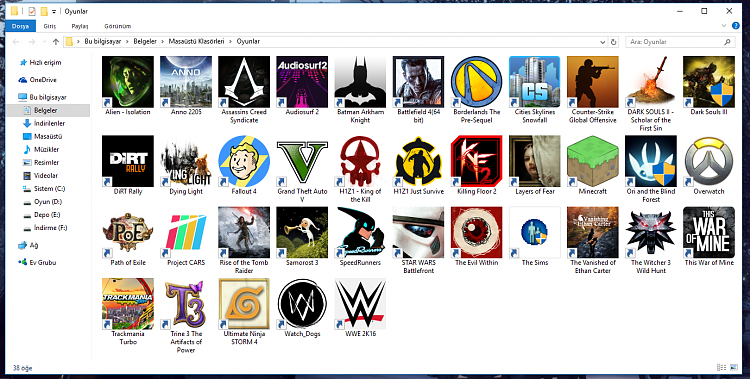Click the Killing Floor 2 shortcut
The width and height of the screenshot is (750, 379).
[476, 161]
